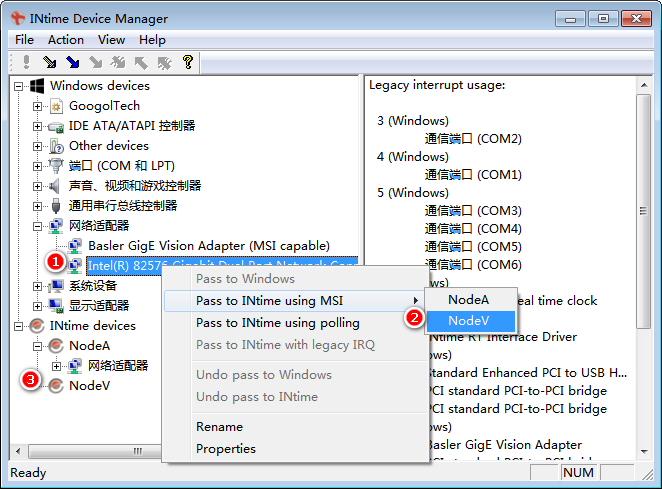The height and width of the screenshot is (489, 662).
Task: Choose Properties from the context menu
Action: click(x=294, y=448)
